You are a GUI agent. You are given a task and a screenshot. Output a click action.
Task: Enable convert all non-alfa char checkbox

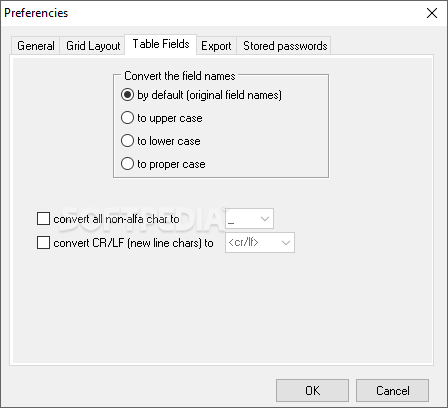(43, 219)
